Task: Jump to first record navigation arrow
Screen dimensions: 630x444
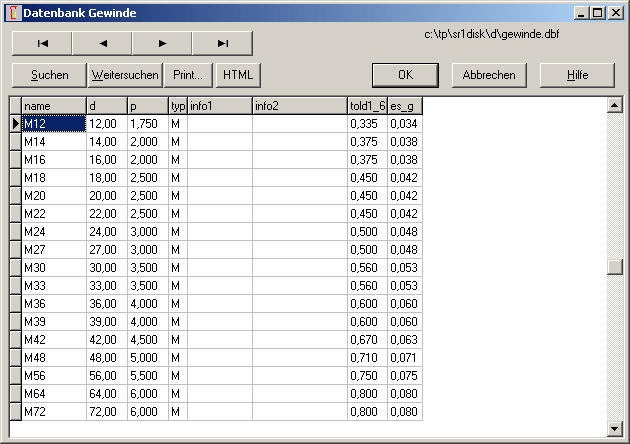Action: (42, 43)
